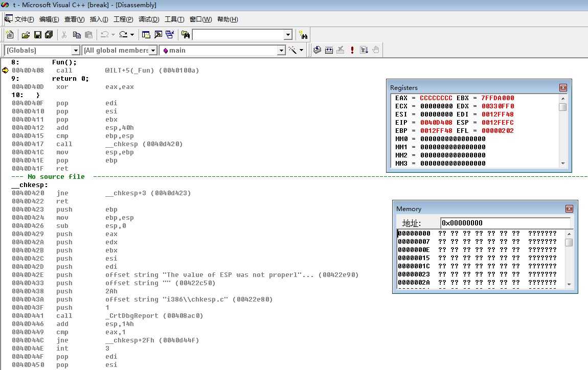The image size is (588, 370).
Task: Open the 编辑(E) menu
Action: [49, 19]
